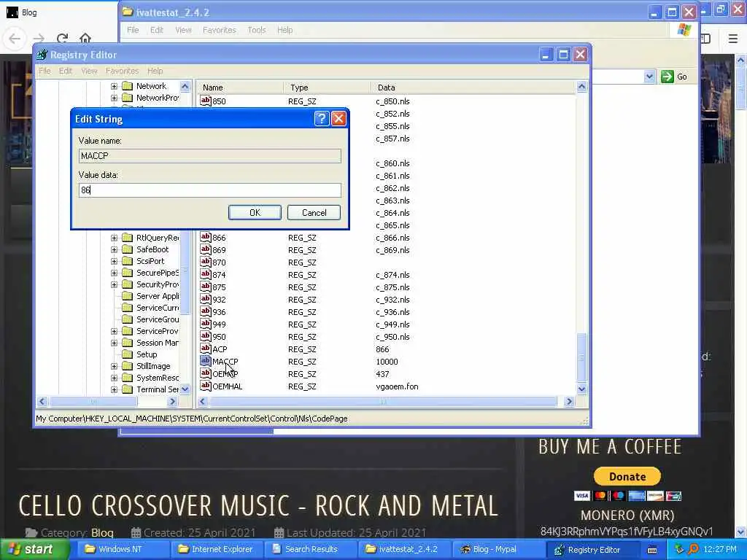Screen dimensions: 747x560
Task: Open Tools menu in ivattestat window
Action: (x=256, y=30)
